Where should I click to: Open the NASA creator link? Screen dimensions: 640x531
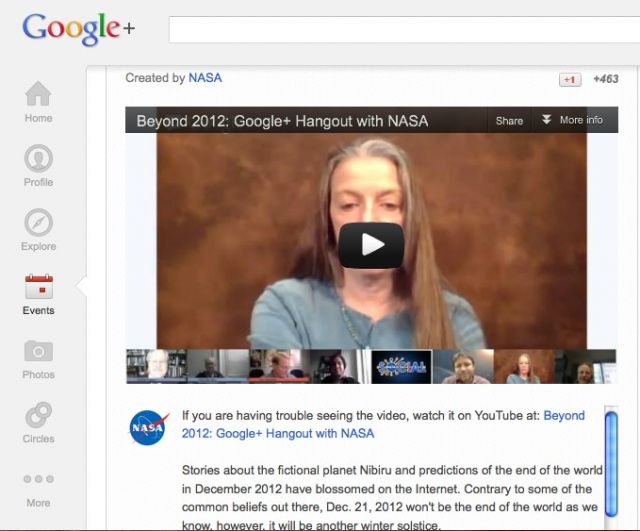[205, 78]
